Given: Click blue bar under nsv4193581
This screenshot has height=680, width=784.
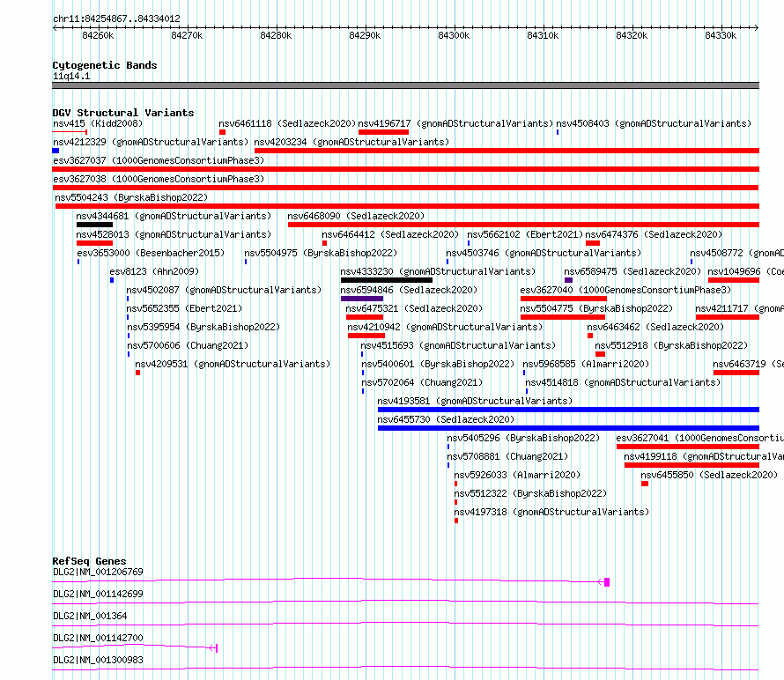Looking at the screenshot, I should (x=568, y=410).
